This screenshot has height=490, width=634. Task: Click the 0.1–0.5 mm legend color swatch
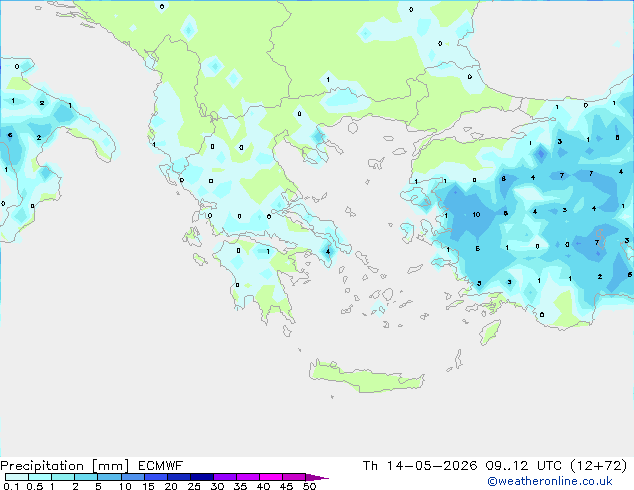click(17, 477)
